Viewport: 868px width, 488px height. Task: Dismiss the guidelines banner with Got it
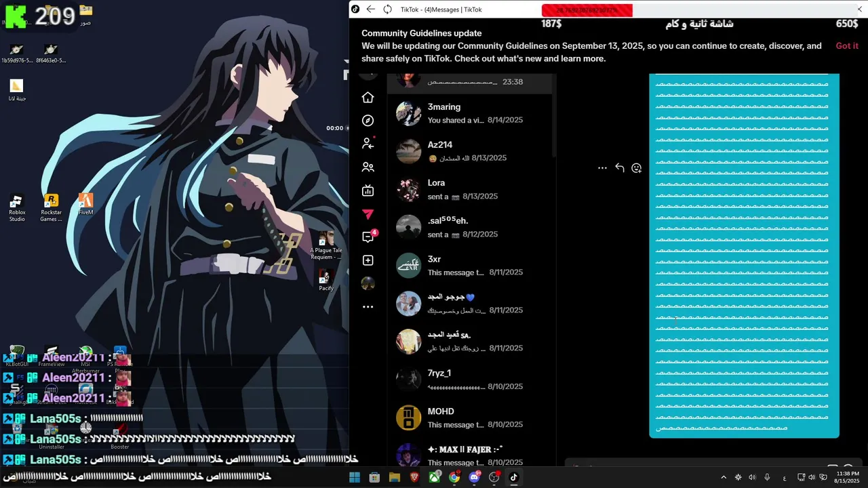847,46
